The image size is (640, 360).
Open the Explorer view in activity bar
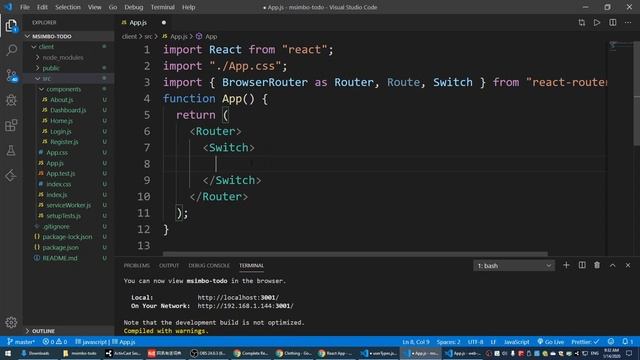11,26
